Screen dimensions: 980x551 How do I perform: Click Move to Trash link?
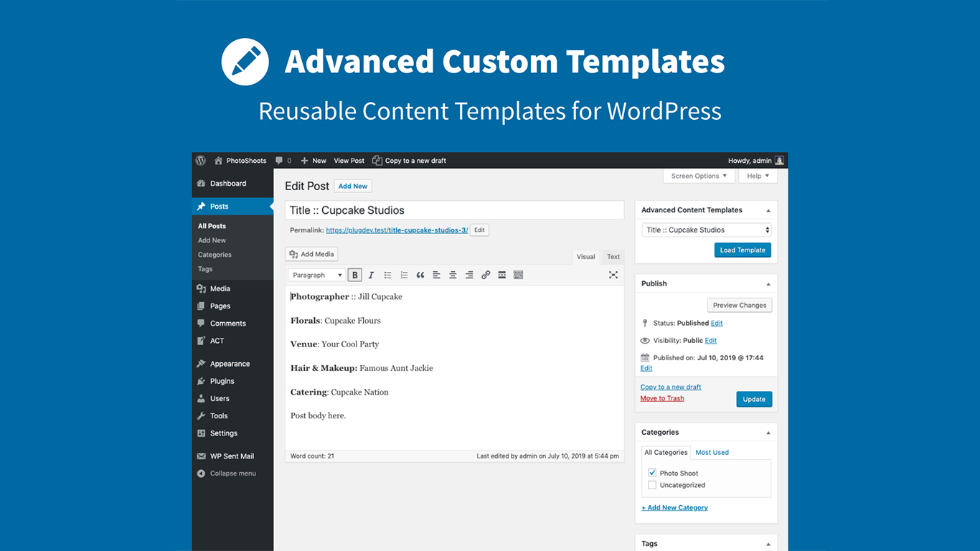tap(662, 398)
